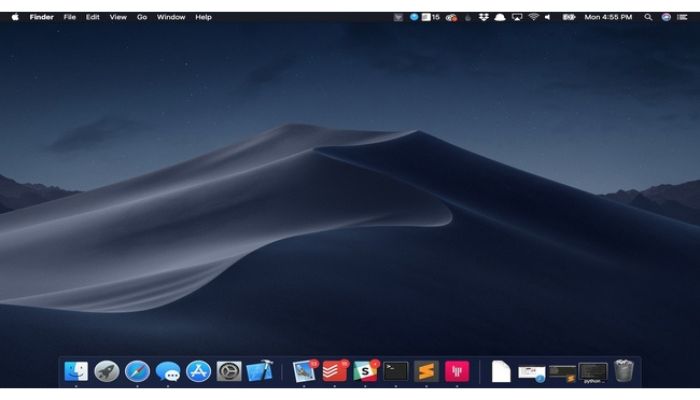This screenshot has width=700, height=400.
Task: Open Messages chat bubble in Dock
Action: pyautogui.click(x=168, y=371)
